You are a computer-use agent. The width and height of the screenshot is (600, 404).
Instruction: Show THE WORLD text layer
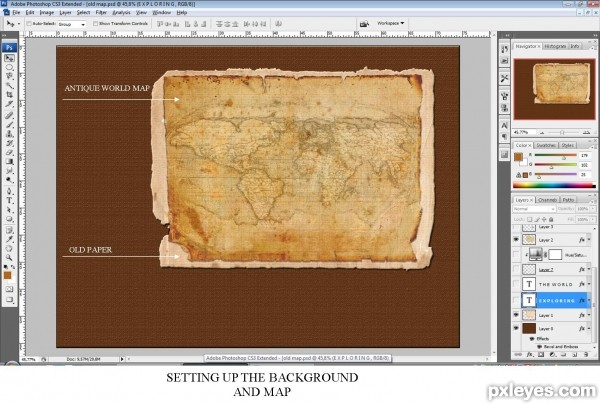pos(516,284)
